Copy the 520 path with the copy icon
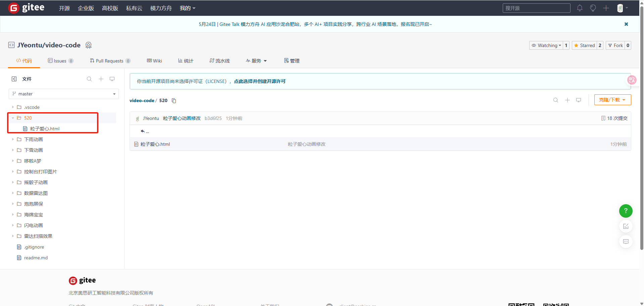 tap(174, 101)
